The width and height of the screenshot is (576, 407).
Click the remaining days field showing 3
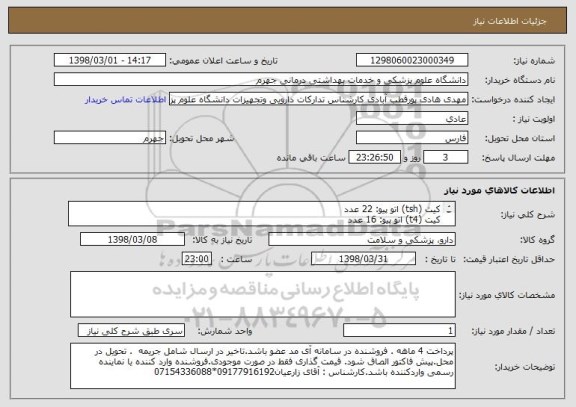tap(446, 158)
